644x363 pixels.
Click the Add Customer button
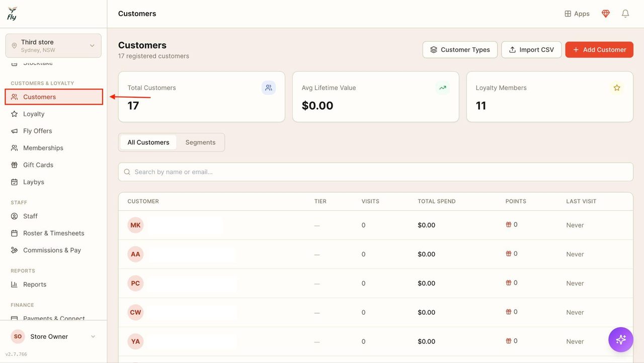pos(599,50)
